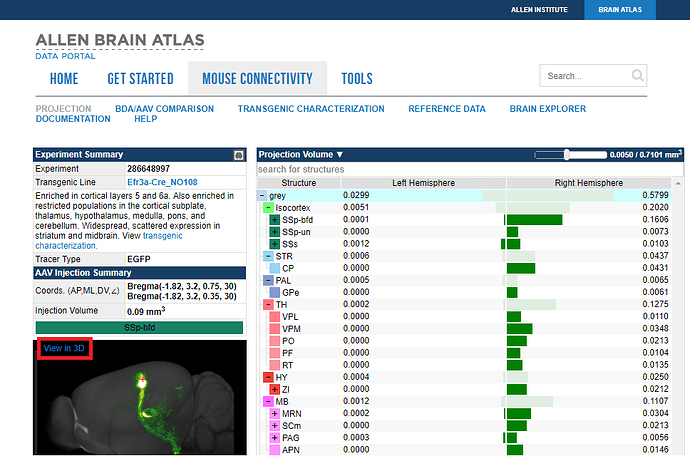Collapse the grey structure row
Viewport: 690px width, 456px height.
(x=262, y=195)
